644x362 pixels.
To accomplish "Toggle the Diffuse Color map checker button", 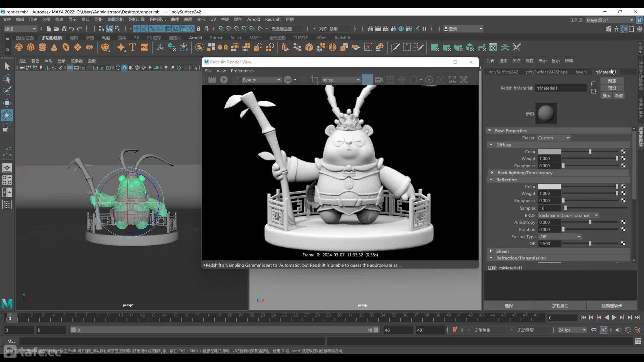I will click(x=623, y=152).
